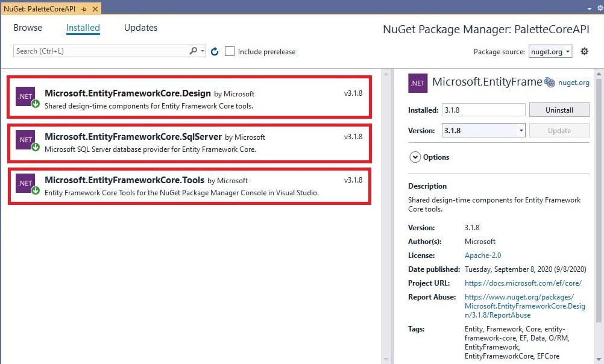Click the Installed version field
This screenshot has width=604, height=364.
[483, 110]
